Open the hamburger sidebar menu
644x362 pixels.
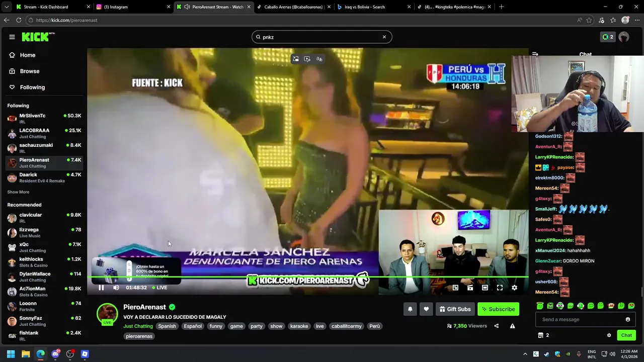pyautogui.click(x=12, y=37)
